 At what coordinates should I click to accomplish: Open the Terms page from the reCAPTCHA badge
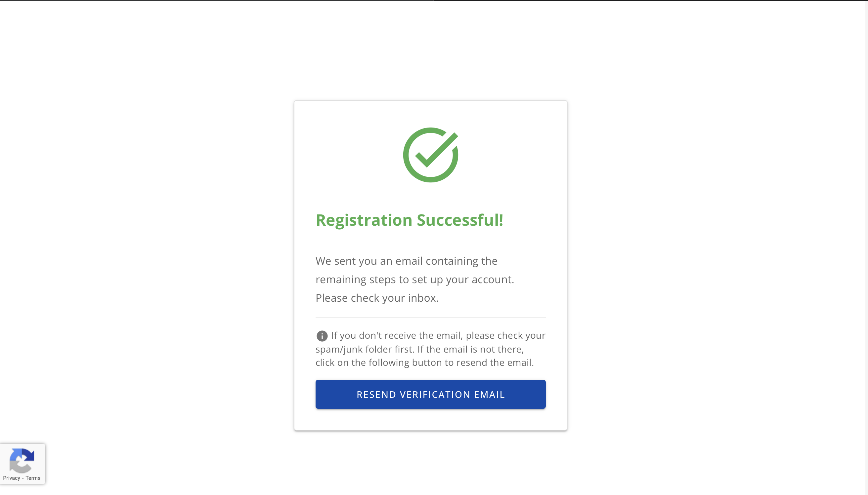[33, 478]
